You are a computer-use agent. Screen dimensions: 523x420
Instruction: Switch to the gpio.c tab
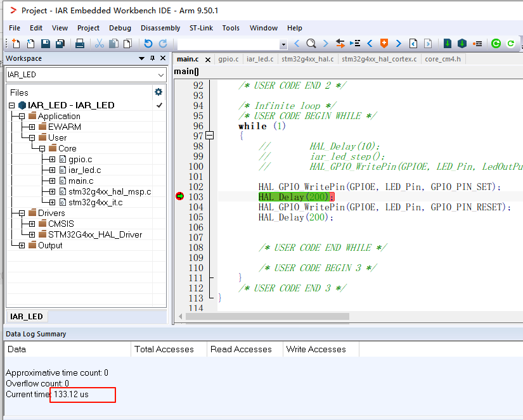tap(228, 59)
